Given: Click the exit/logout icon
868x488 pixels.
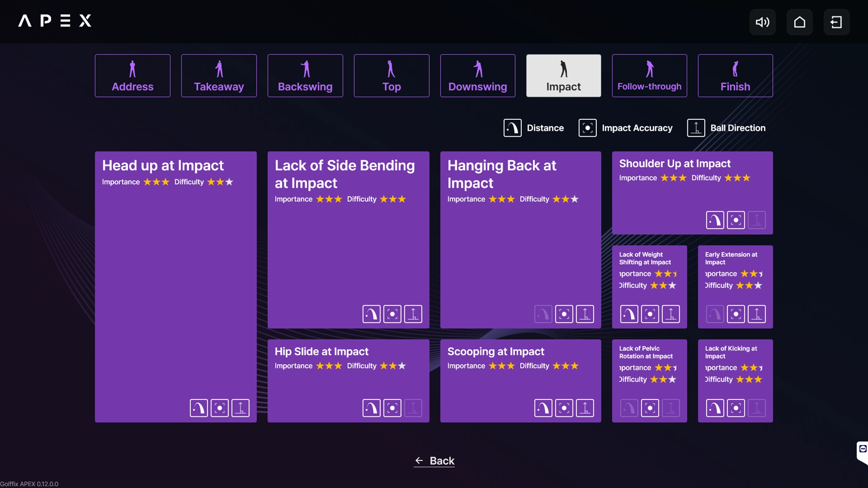Looking at the screenshot, I should pyautogui.click(x=836, y=22).
